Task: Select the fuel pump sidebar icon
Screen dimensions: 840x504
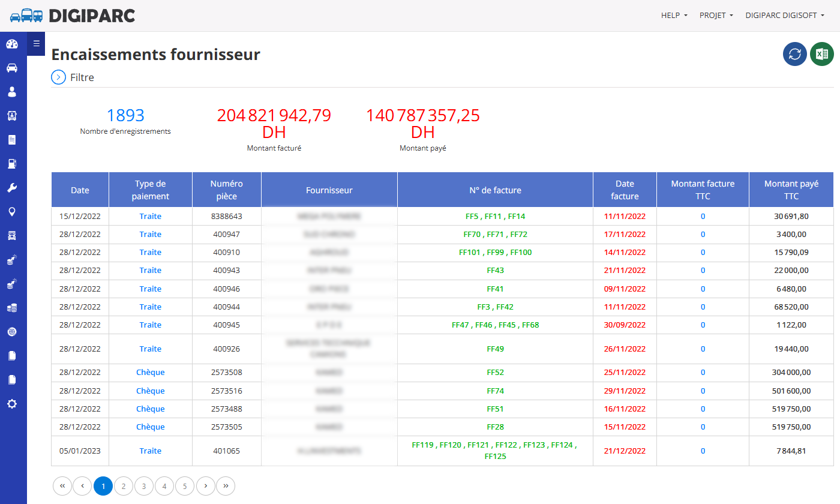Action: coord(12,164)
